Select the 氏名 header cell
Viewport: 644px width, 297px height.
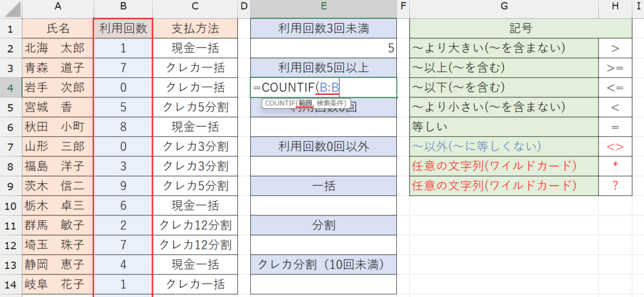pos(58,29)
